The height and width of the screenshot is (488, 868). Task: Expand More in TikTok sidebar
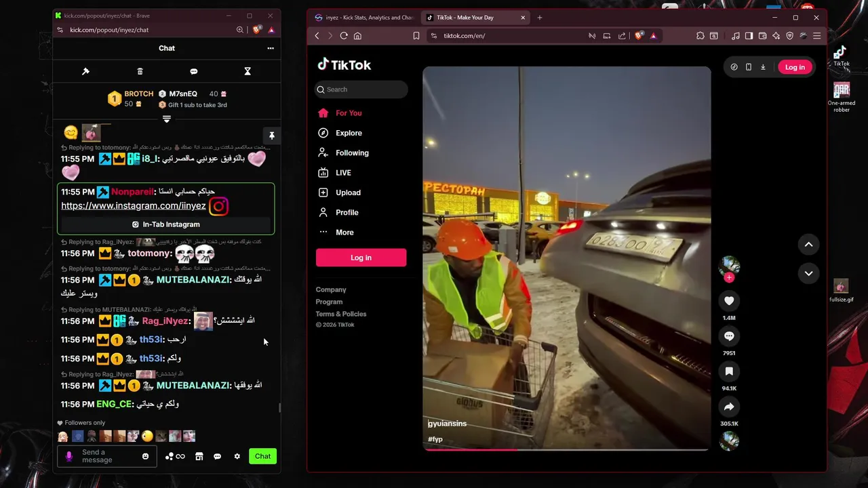pos(344,232)
